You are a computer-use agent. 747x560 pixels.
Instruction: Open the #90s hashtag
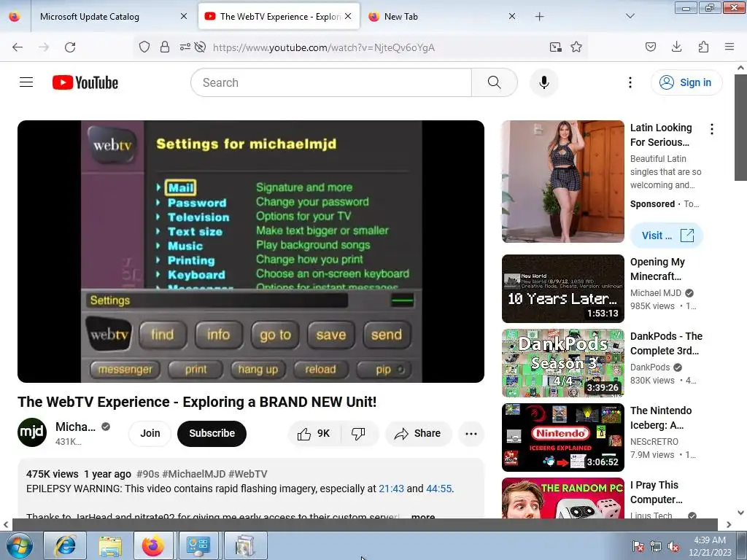click(147, 474)
